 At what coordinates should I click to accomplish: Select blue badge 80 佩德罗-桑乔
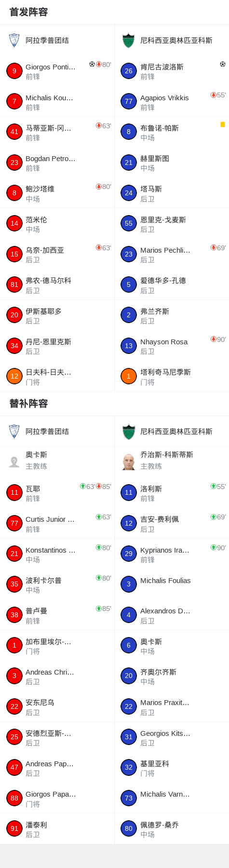[x=129, y=828]
